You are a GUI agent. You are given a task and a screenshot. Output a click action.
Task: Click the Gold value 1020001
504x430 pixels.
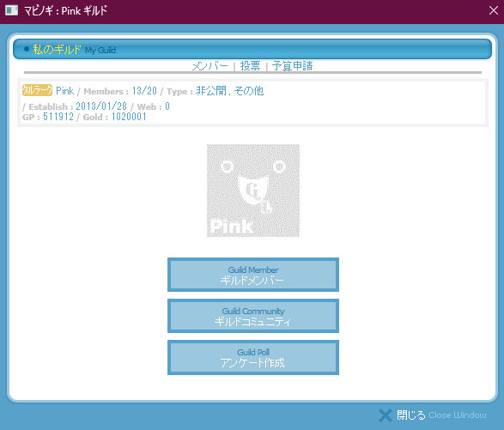pyautogui.click(x=129, y=117)
